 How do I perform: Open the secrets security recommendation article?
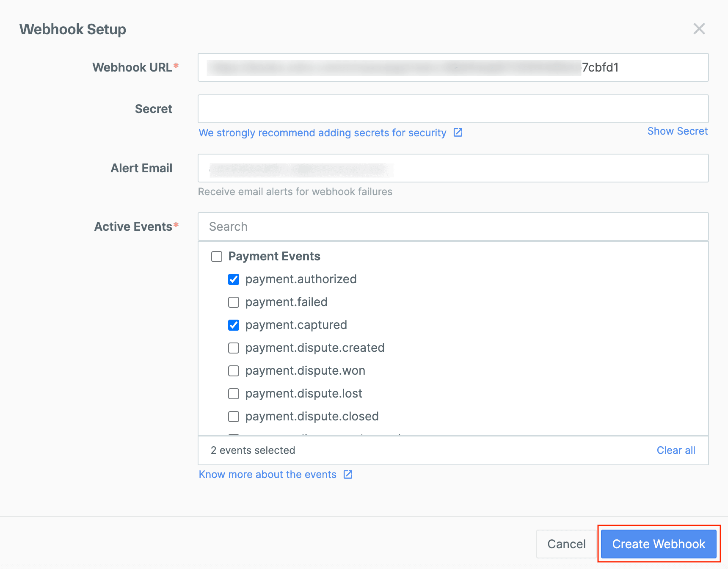click(x=322, y=133)
